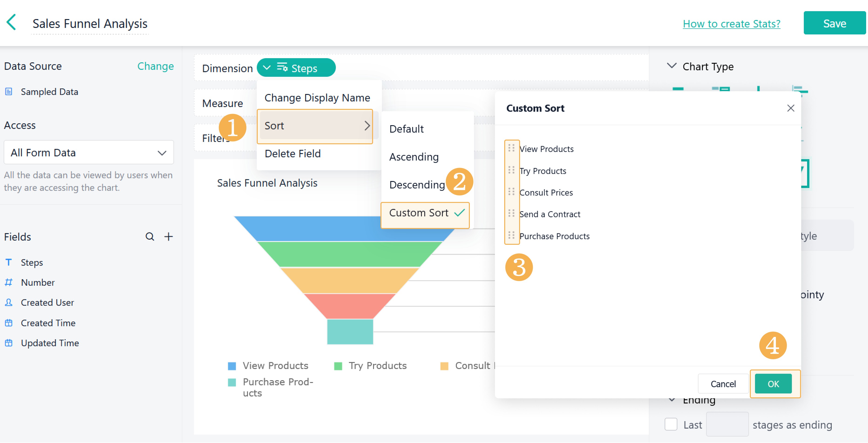
Task: Click the stages count input field
Action: 727,424
